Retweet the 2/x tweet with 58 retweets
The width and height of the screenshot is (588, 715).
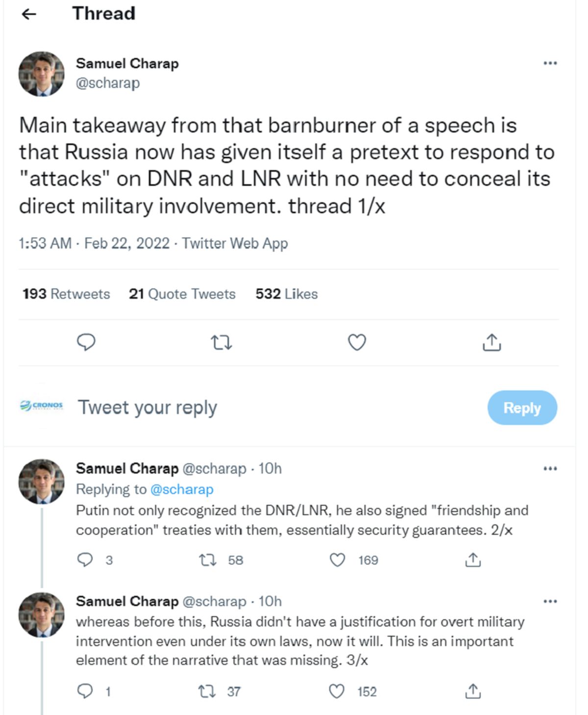click(x=208, y=560)
